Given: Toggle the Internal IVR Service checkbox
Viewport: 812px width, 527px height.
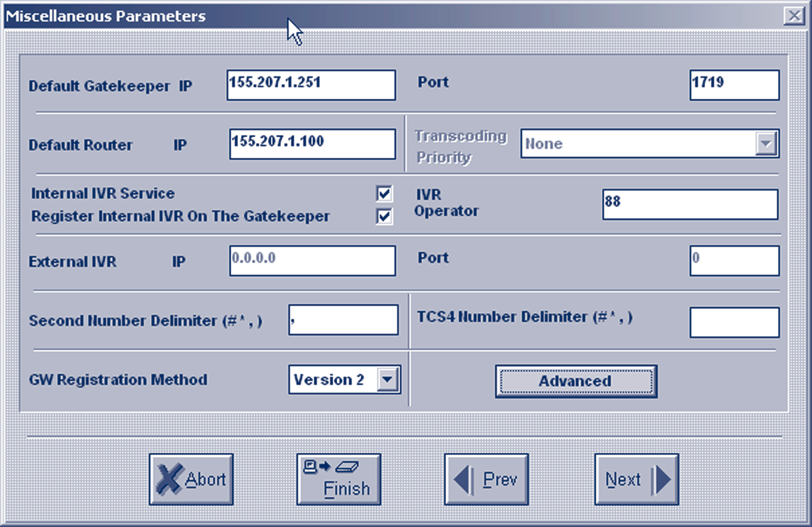Looking at the screenshot, I should pyautogui.click(x=384, y=194).
